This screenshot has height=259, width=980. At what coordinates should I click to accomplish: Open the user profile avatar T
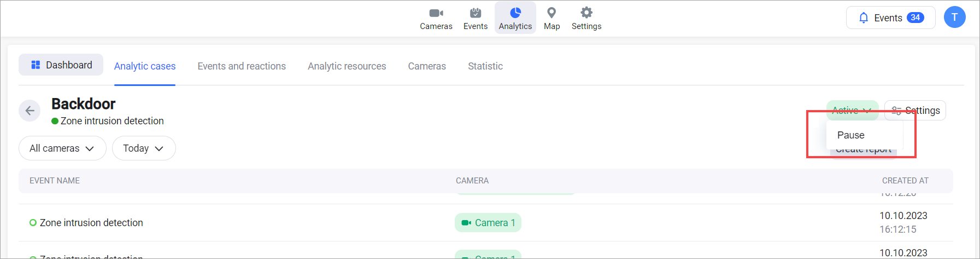(954, 18)
